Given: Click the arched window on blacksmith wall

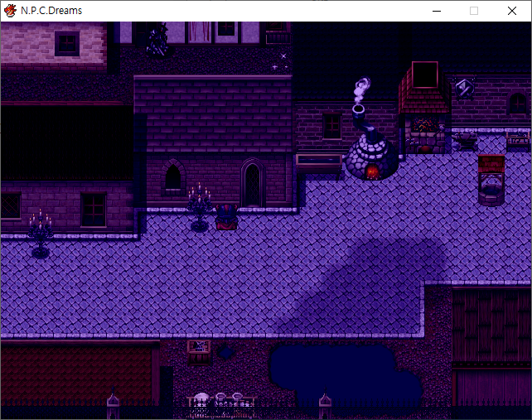Looking at the screenshot, I should coord(518,103).
